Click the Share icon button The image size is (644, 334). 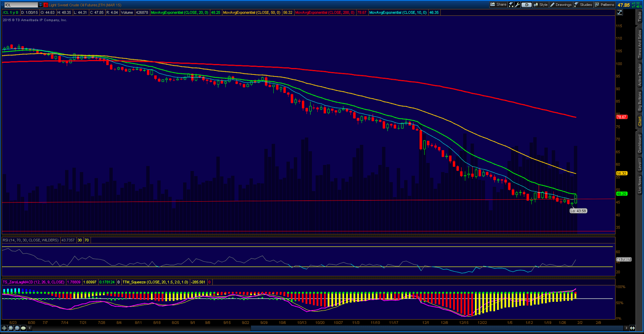pos(498,5)
